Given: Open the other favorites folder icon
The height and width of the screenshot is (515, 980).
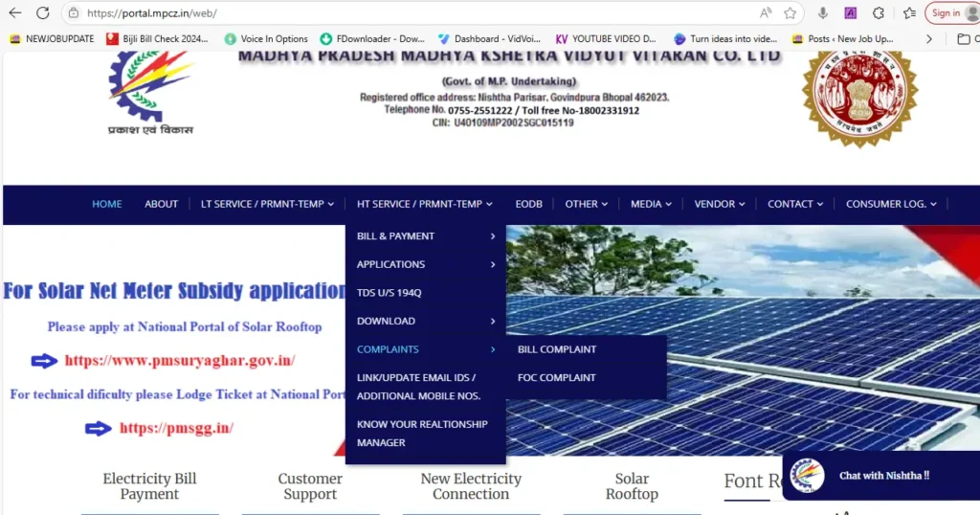Looking at the screenshot, I should click(x=964, y=38).
